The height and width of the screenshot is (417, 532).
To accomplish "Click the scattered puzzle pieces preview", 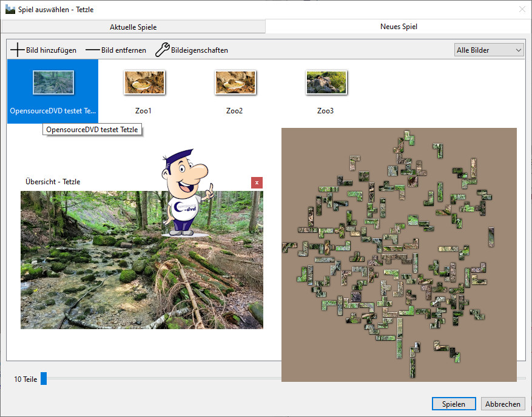I will 399,255.
